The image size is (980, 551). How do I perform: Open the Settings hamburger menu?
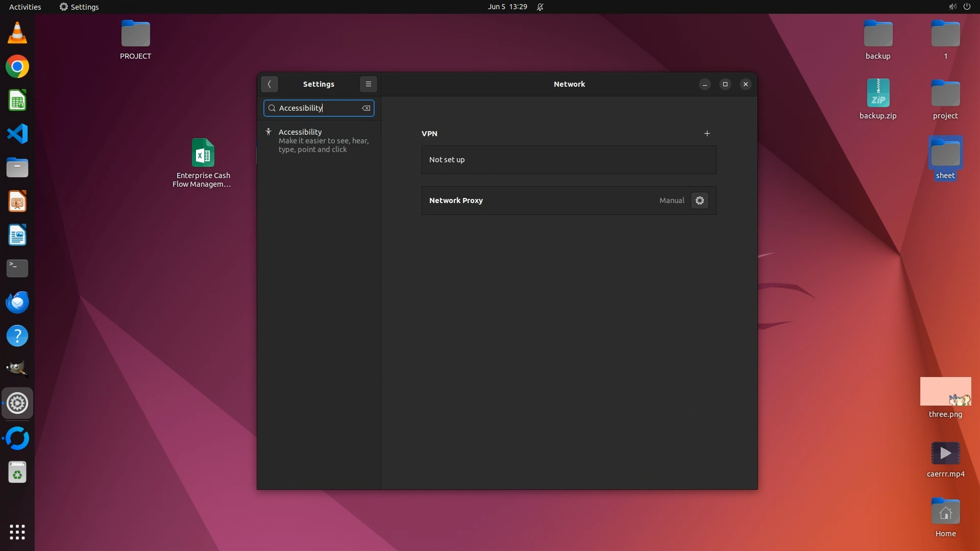coord(368,84)
